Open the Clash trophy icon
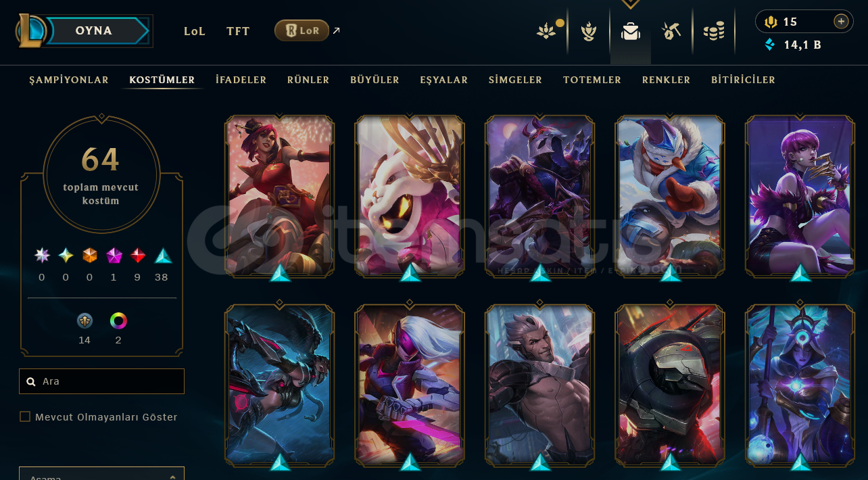 click(x=589, y=31)
